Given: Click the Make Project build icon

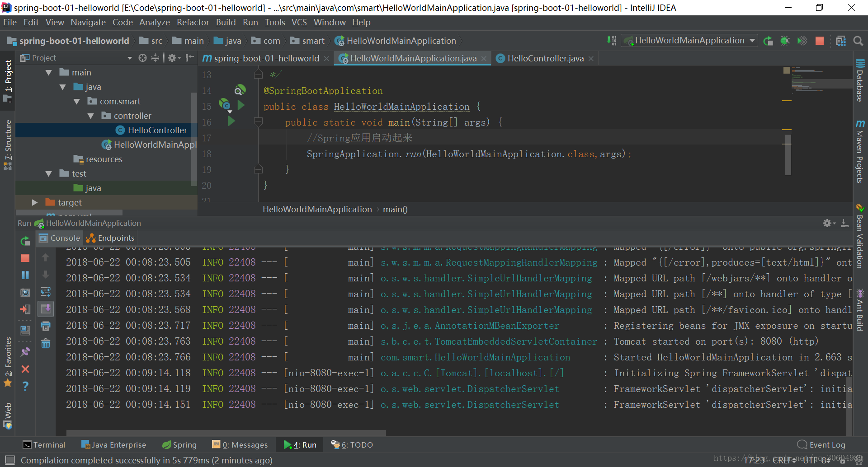Looking at the screenshot, I should tap(611, 41).
